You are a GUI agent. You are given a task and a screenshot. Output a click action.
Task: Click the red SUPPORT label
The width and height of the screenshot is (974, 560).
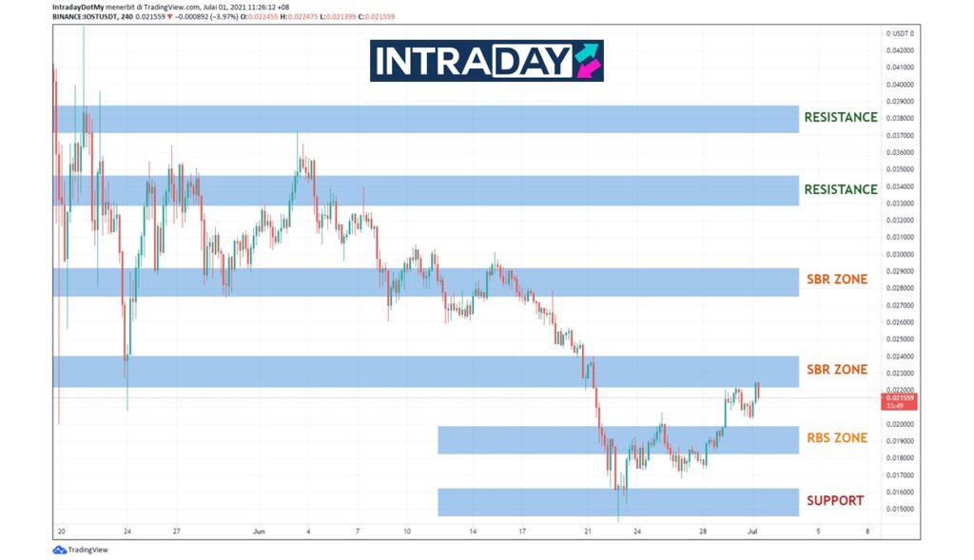click(x=835, y=501)
